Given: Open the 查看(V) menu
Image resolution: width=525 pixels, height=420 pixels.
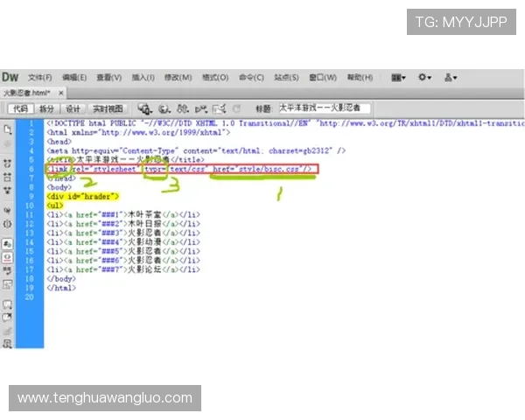Looking at the screenshot, I should pos(109,78).
